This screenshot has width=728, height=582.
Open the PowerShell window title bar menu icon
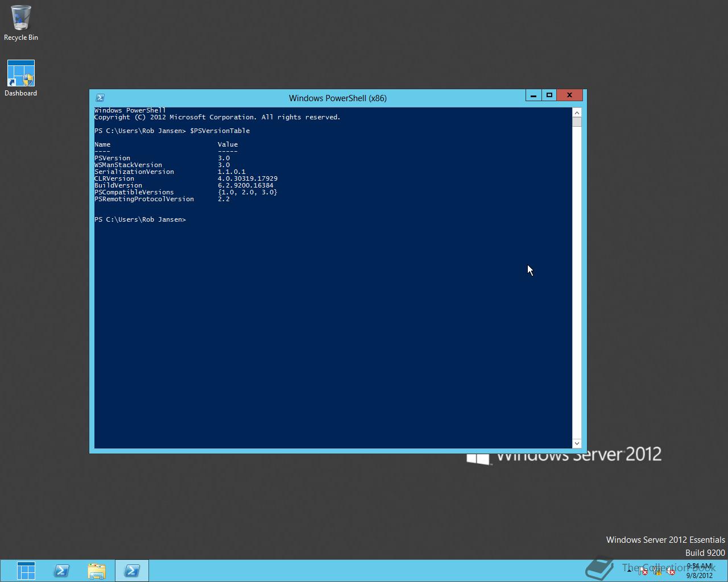(100, 98)
